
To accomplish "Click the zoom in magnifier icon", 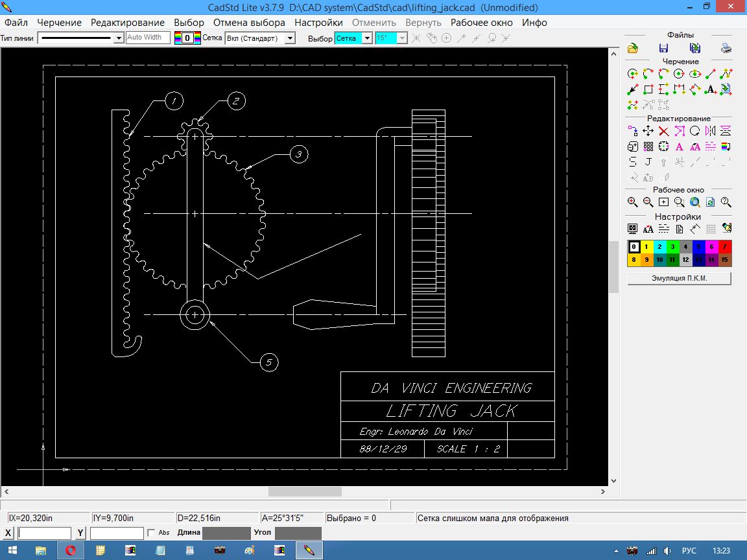I will pos(633,202).
